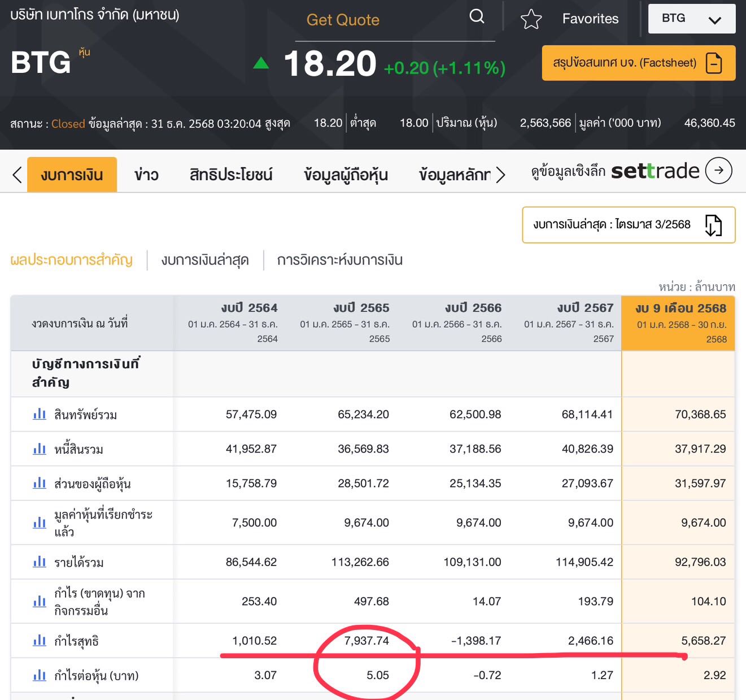Click the Get Quote search field
The width and height of the screenshot is (746, 700).
coord(395,20)
